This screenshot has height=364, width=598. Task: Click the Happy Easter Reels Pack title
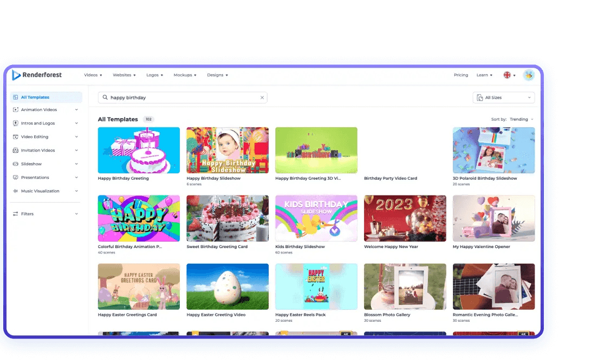[x=301, y=315]
